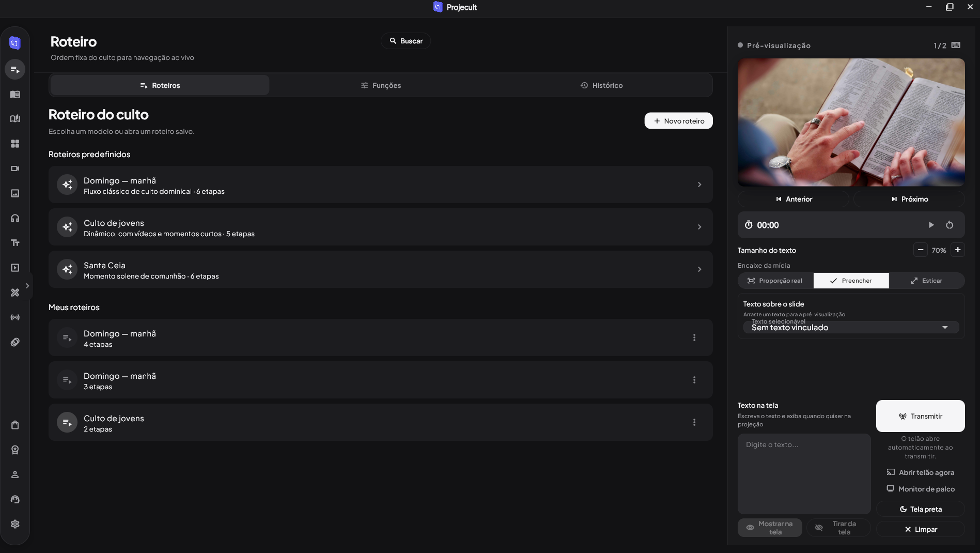Increase text size with plus button
Screen dimensions: 980x553
pyautogui.click(x=958, y=250)
